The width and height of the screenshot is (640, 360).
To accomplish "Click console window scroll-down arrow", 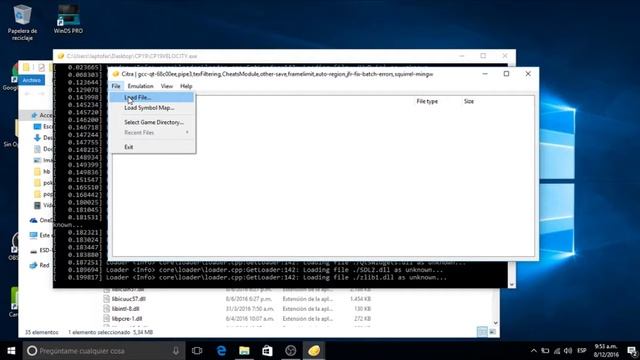I will (511, 284).
